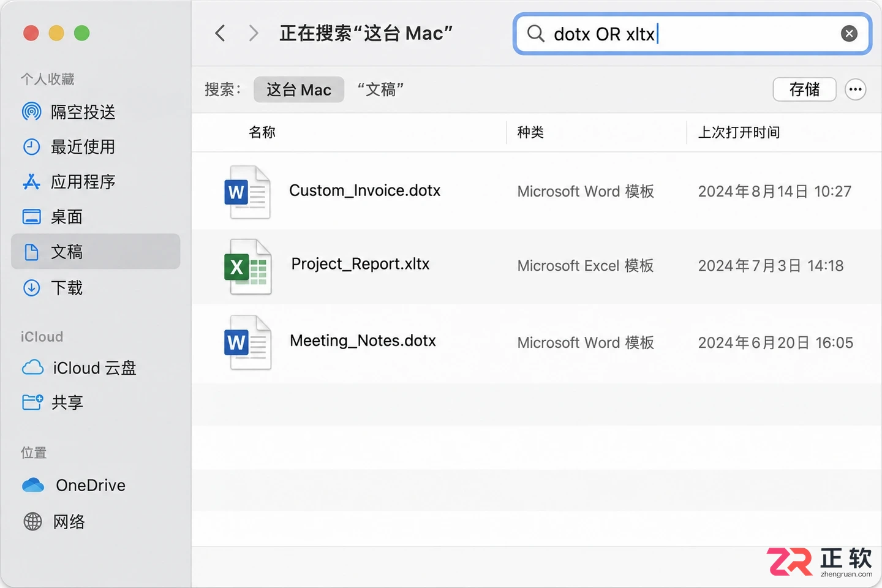Select the Word icon of Custom_Invoice.dotx
This screenshot has height=588, width=882.
247,192
